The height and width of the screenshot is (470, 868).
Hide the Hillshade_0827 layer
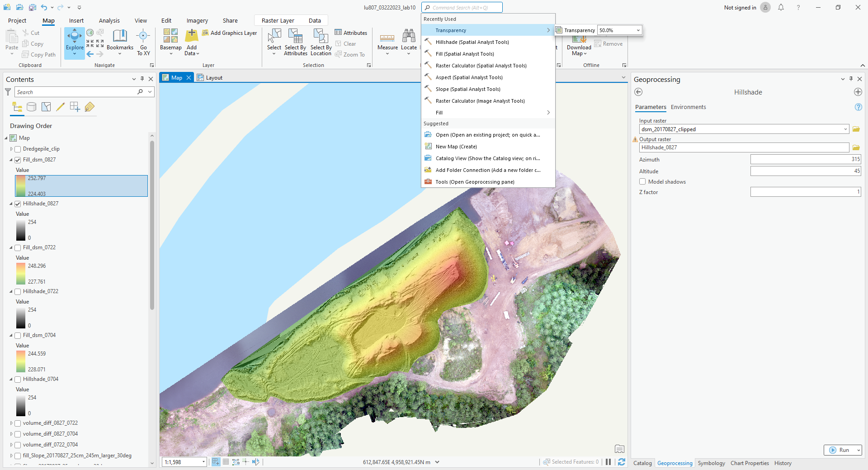(x=18, y=204)
